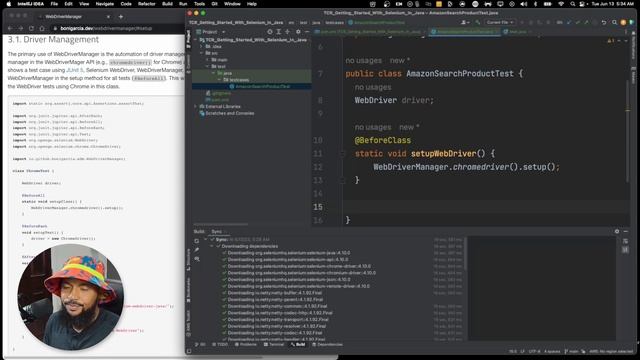Toggle the Project side stripe button

[188, 39]
